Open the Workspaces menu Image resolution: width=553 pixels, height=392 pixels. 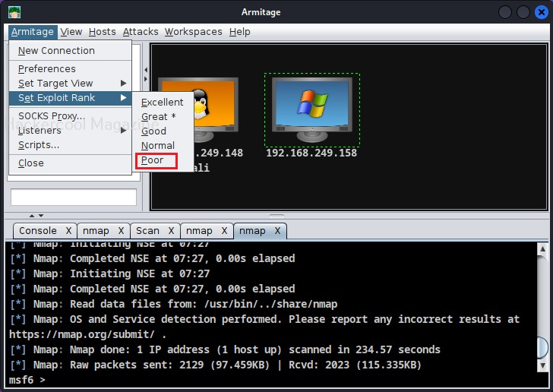(x=193, y=32)
